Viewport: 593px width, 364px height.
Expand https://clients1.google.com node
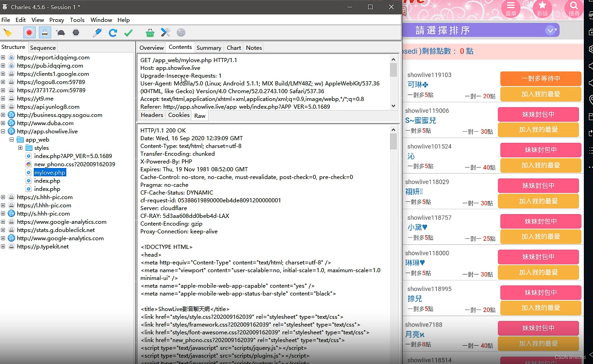pyautogui.click(x=3, y=74)
